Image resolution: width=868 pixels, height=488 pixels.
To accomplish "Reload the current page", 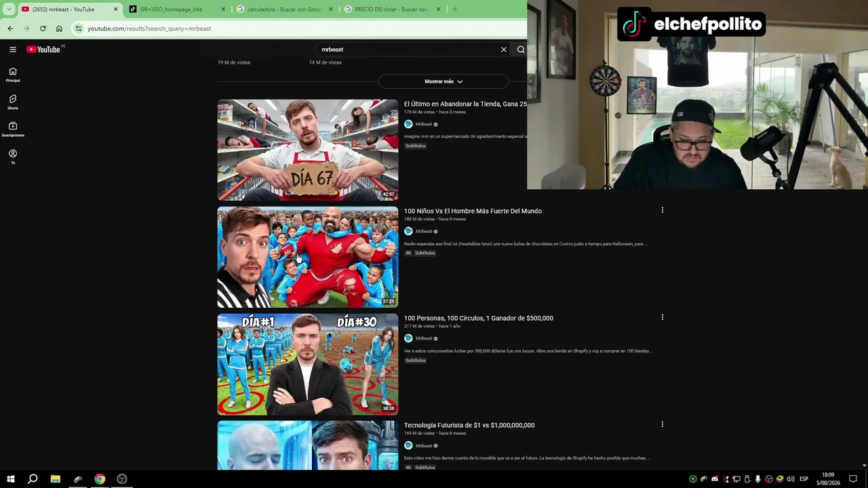I will [x=43, y=28].
